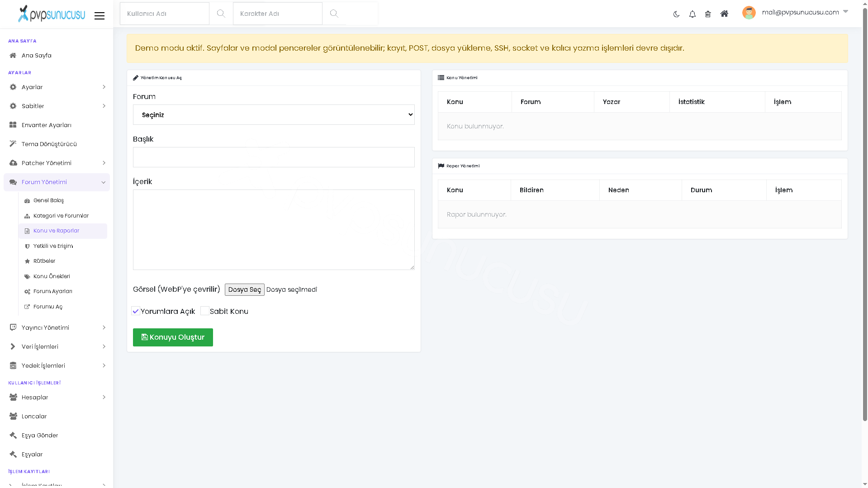
Task: Toggle dark mode moon icon
Action: [x=676, y=14]
